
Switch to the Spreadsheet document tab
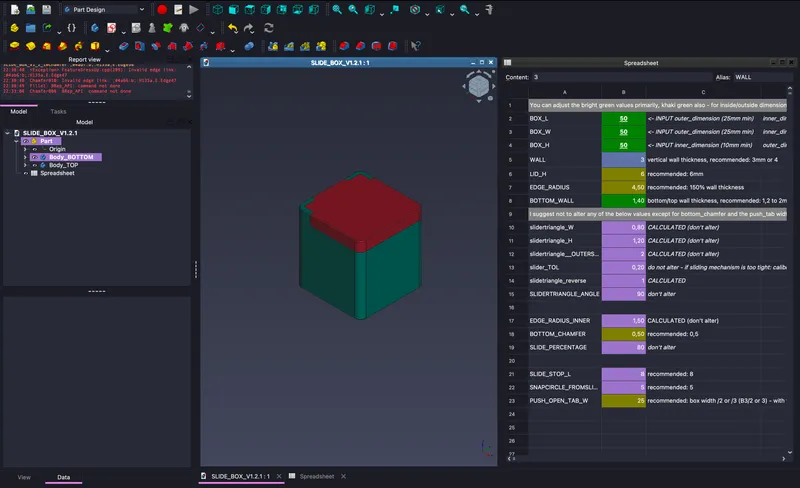coord(316,476)
